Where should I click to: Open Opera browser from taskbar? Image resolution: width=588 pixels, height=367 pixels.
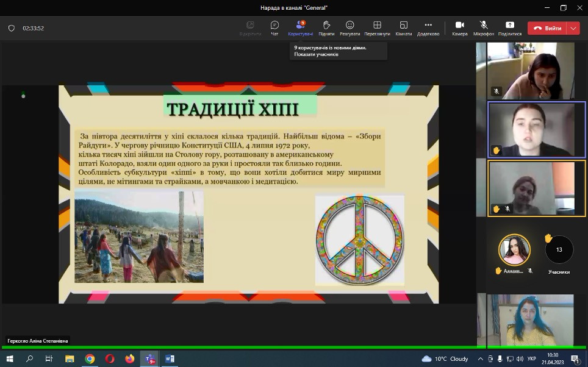110,358
